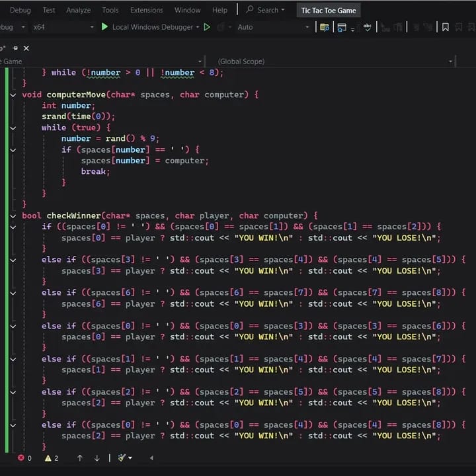Click Local Windows Debugger button text

153,27
